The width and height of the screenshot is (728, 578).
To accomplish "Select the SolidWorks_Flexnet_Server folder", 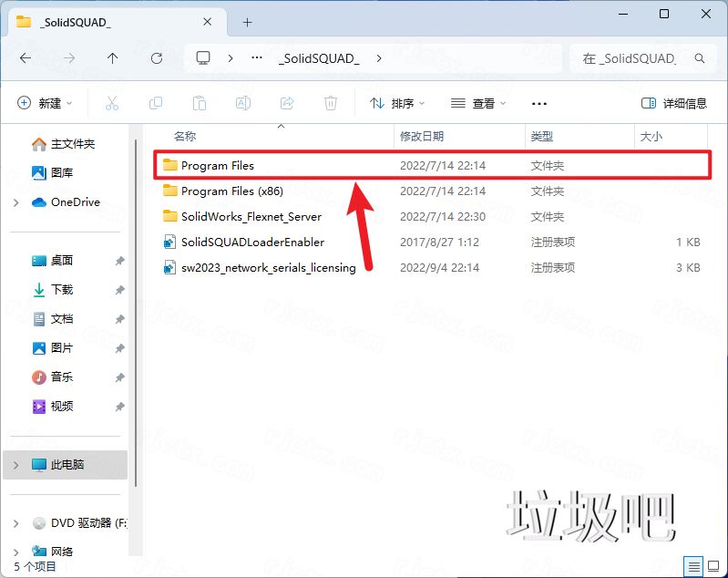I will (x=432, y=216).
